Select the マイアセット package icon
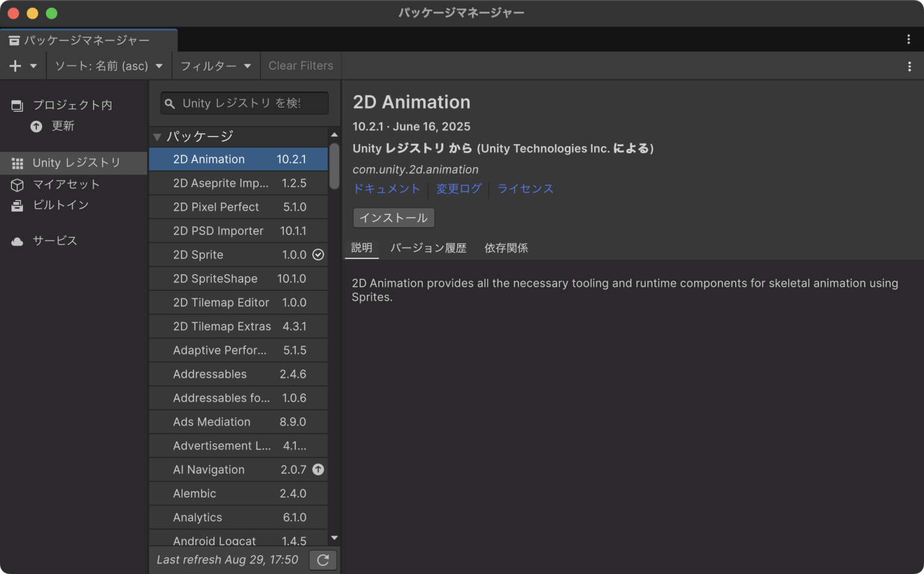This screenshot has height=574, width=924. [x=16, y=185]
